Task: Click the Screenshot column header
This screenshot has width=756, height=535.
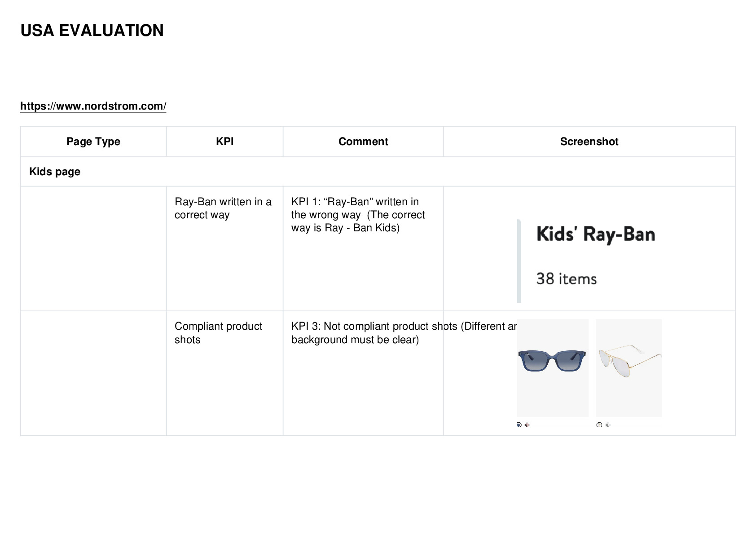Action: pos(589,141)
